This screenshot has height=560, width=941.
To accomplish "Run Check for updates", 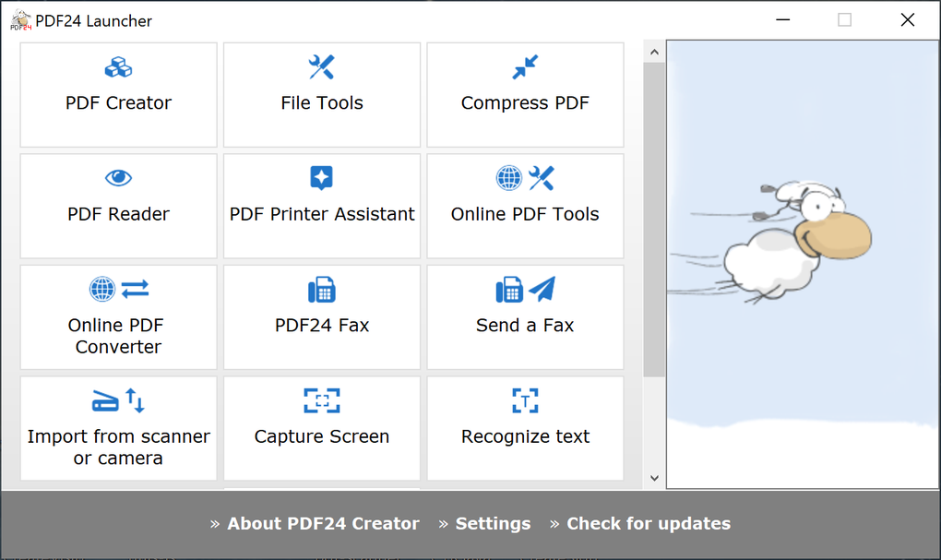I will pos(649,523).
